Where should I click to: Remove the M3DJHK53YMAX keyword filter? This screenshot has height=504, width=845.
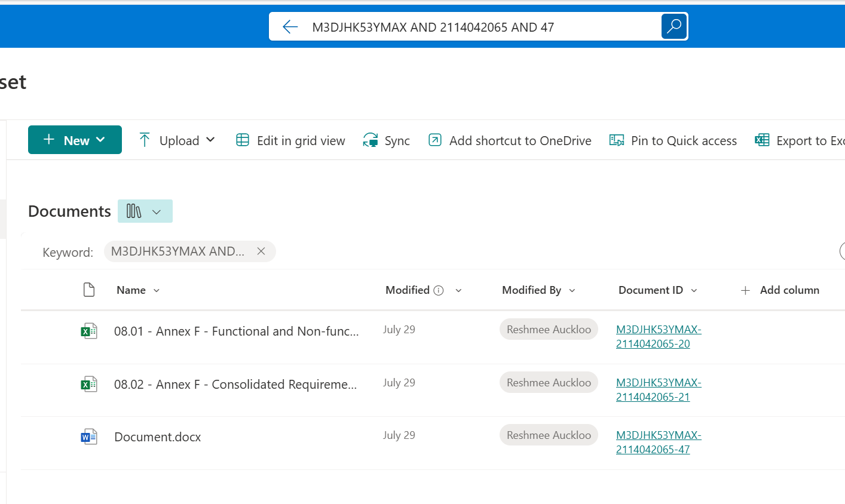(261, 251)
